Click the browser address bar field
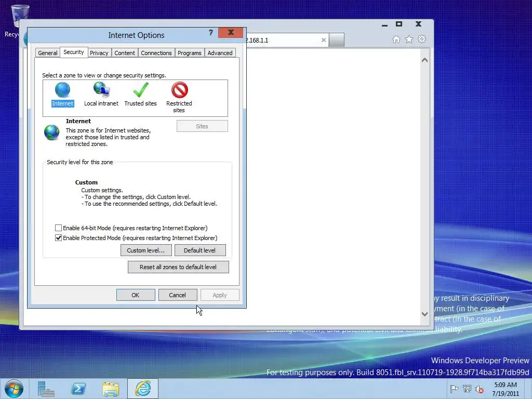 (283, 40)
